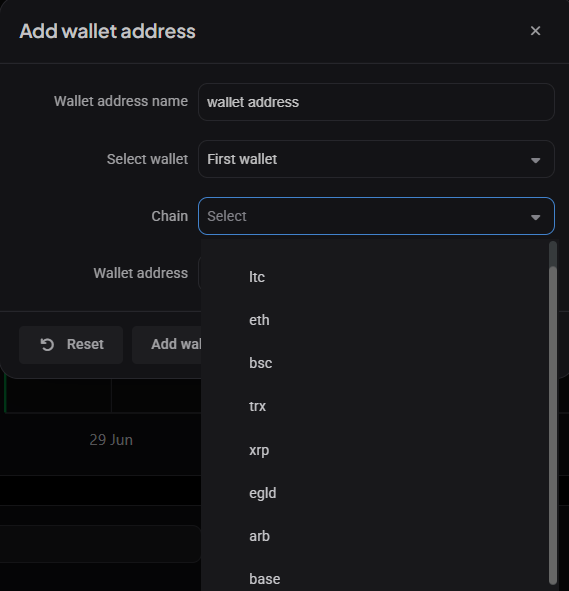This screenshot has width=569, height=591.
Task: Click the Add wallet address dialog title
Action: tap(107, 31)
